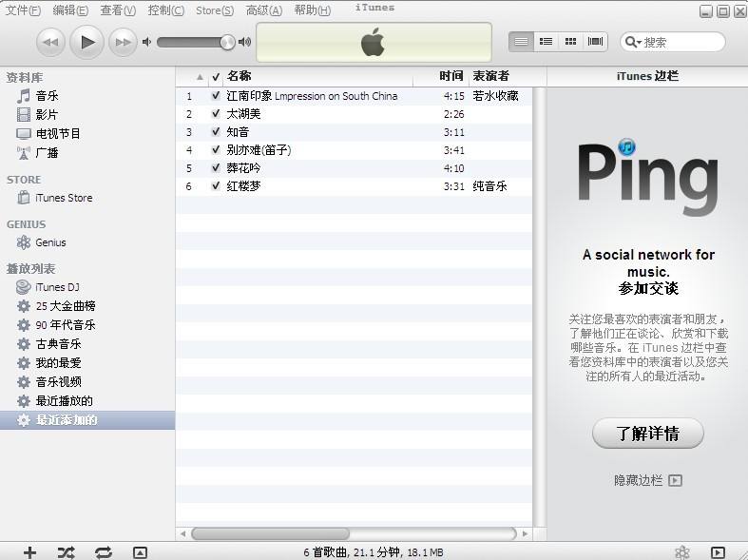
Task: Uncheck the 太湖美 song checkbox
Action: tap(216, 113)
